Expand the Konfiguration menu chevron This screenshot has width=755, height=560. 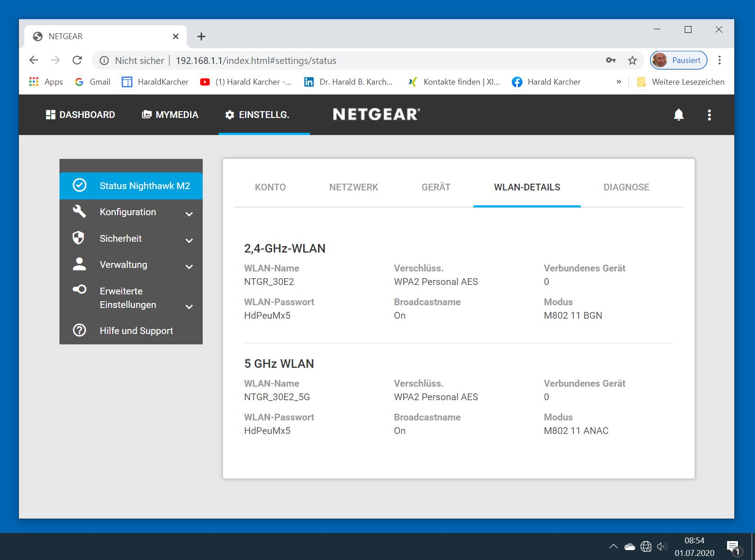(x=189, y=214)
